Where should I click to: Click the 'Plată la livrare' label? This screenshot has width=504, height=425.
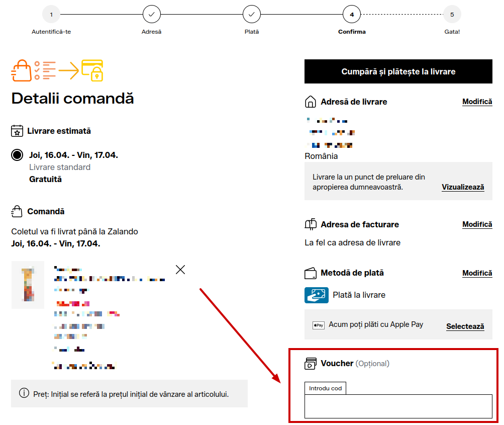[x=359, y=295]
